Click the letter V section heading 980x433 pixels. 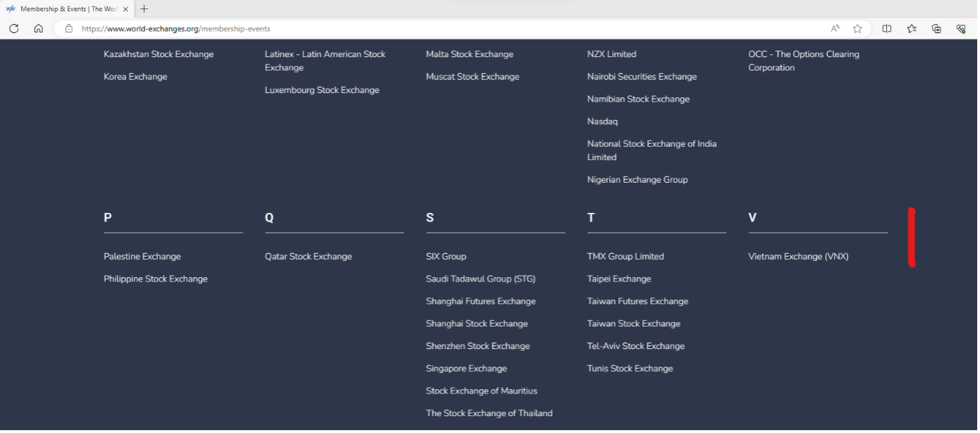tap(752, 219)
